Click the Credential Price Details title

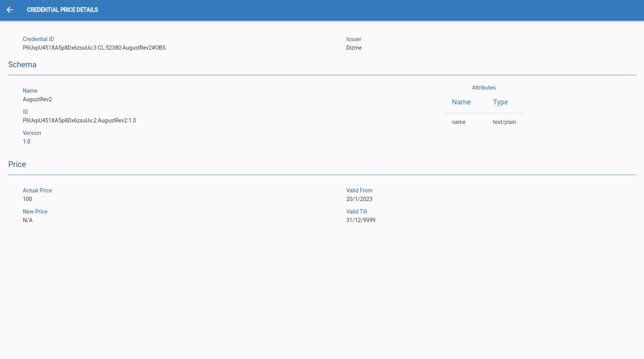(x=62, y=10)
